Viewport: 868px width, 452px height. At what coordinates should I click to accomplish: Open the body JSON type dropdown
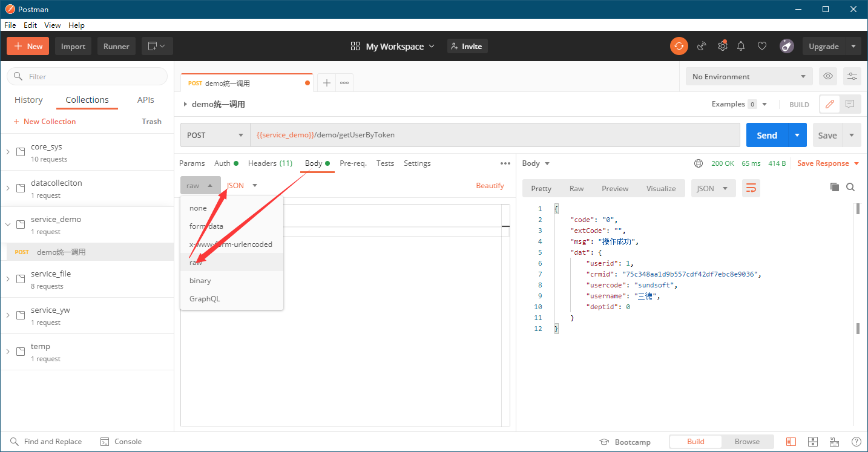coord(242,185)
